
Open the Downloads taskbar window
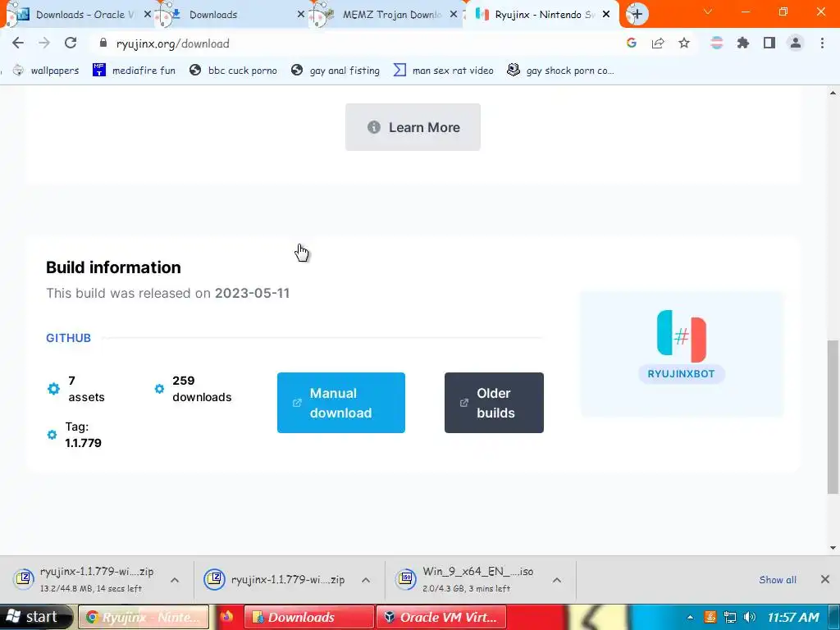(x=308, y=617)
